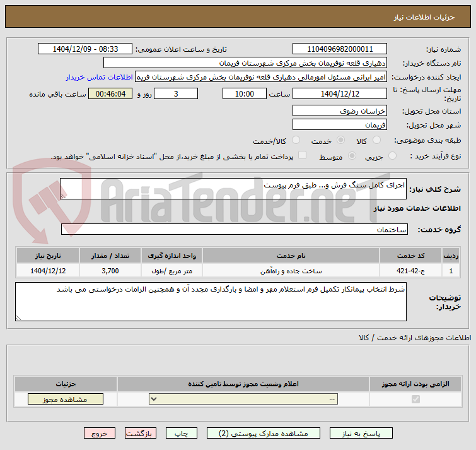Click the deadline time field 10:00

pos(245,93)
